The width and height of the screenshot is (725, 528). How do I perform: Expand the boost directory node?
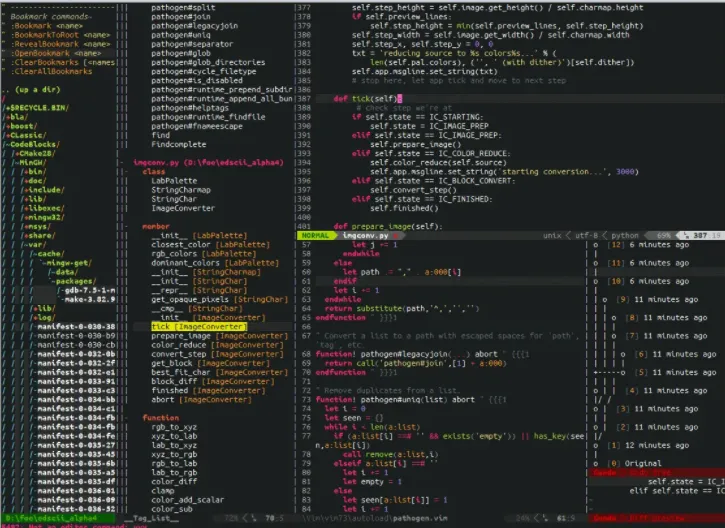coord(21,126)
